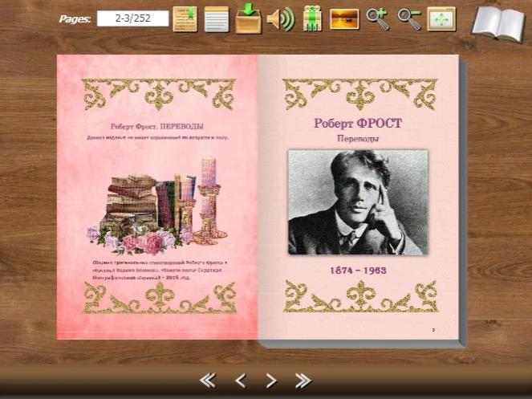532x399 pixels.
Task: Click the download box icon
Action: 249,18
